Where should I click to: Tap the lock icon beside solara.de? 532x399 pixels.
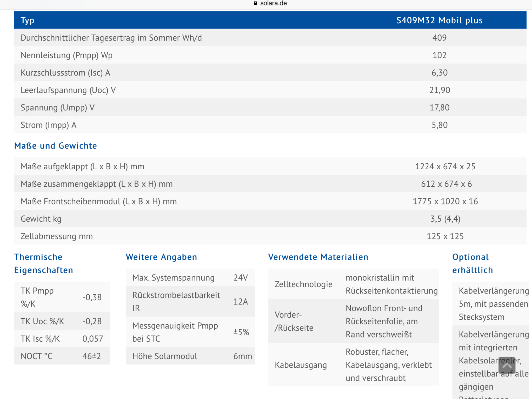pos(255,3)
